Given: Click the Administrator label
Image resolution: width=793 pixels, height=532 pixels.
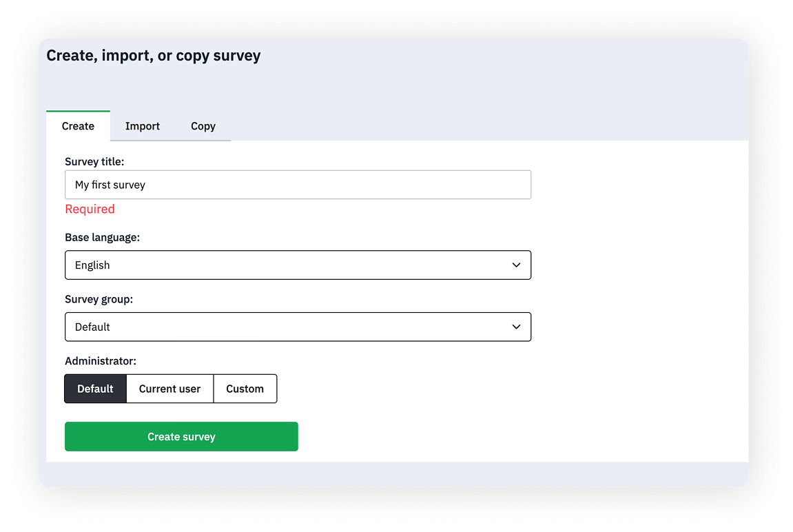Looking at the screenshot, I should [100, 360].
